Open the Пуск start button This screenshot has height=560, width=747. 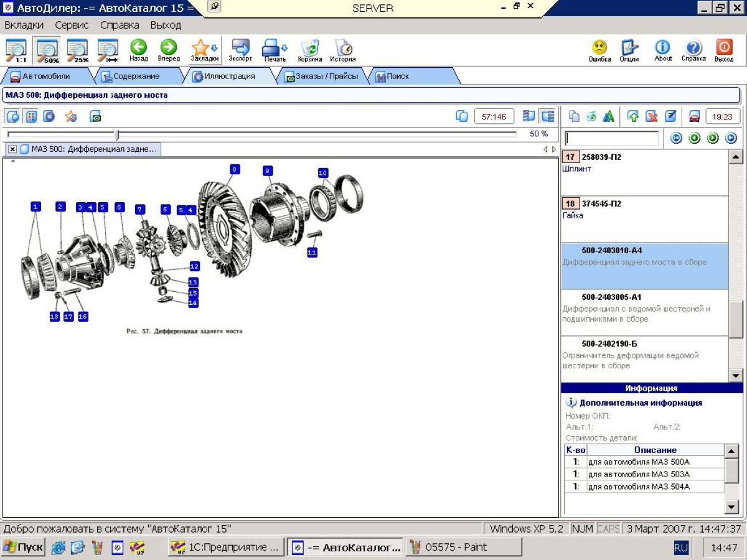click(x=23, y=548)
